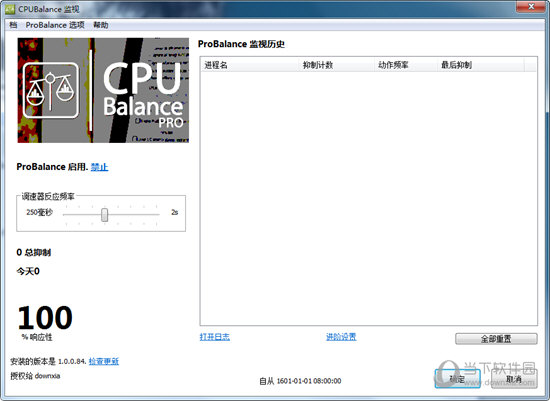Click the CPU Balance PRO banner image
The width and height of the screenshot is (550, 401).
click(103, 90)
